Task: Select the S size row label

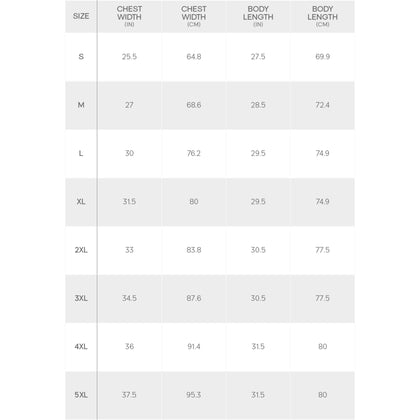Action: 81,57
